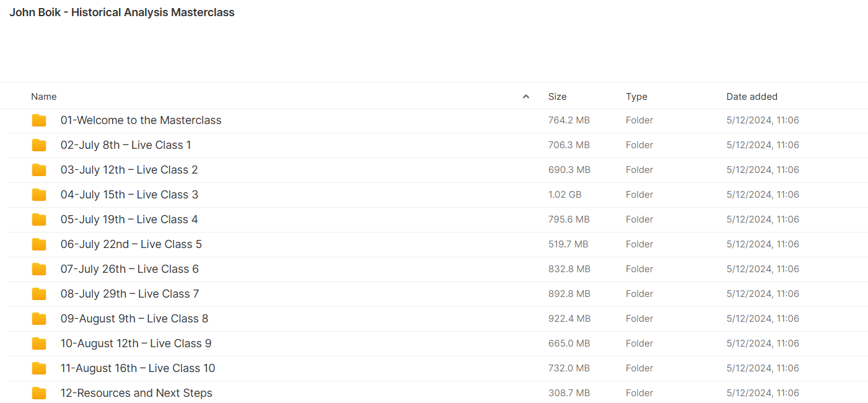Image resolution: width=868 pixels, height=403 pixels.
Task: Sort the list by the Name column header
Action: click(44, 97)
